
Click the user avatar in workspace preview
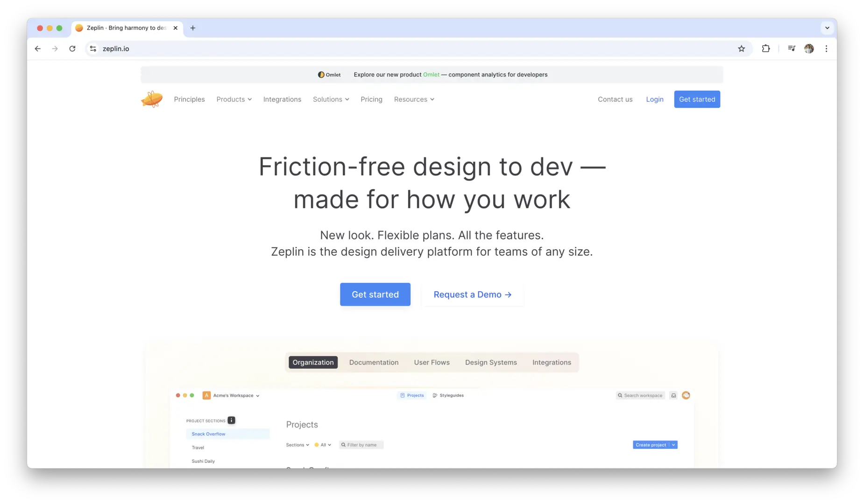(686, 395)
